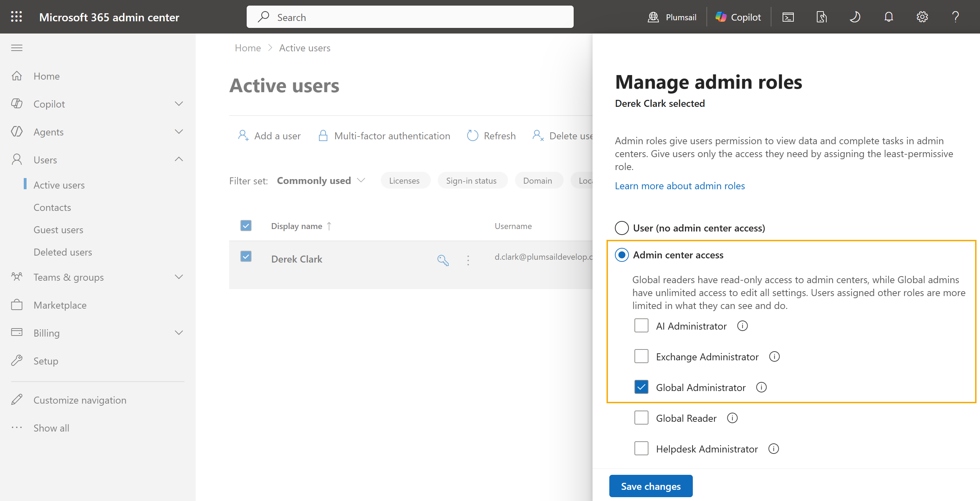Show Exchange Administrator info icon

click(x=774, y=356)
